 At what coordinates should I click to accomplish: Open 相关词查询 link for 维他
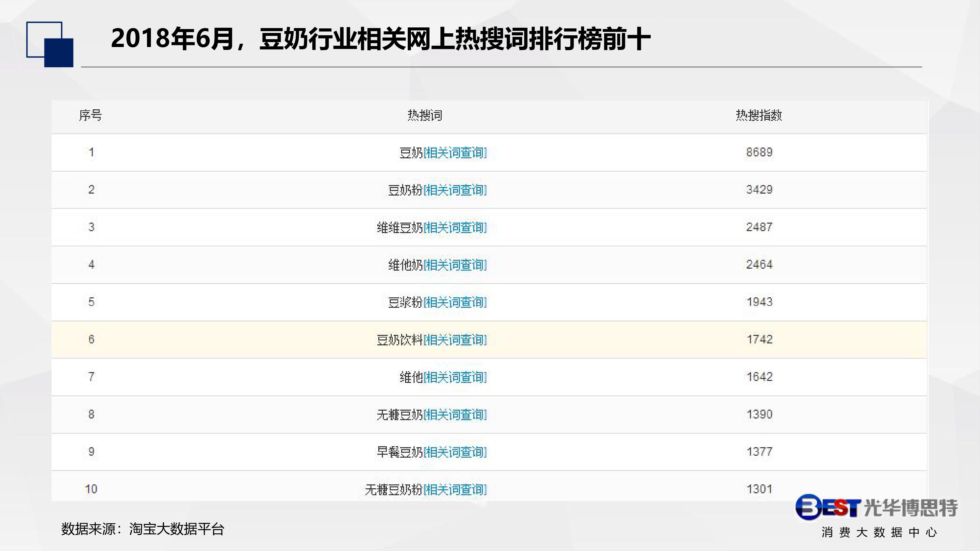455,377
